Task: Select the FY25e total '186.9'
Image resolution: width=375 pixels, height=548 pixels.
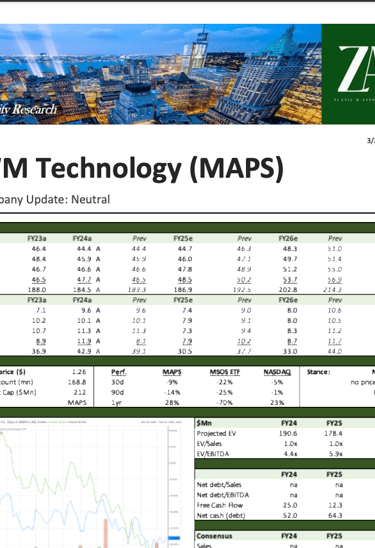Action: click(x=183, y=290)
